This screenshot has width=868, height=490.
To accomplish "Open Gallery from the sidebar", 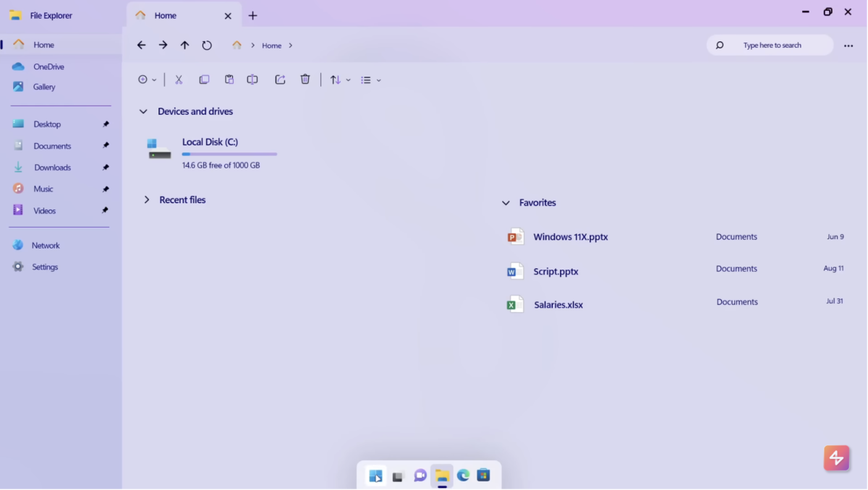I will click(43, 87).
